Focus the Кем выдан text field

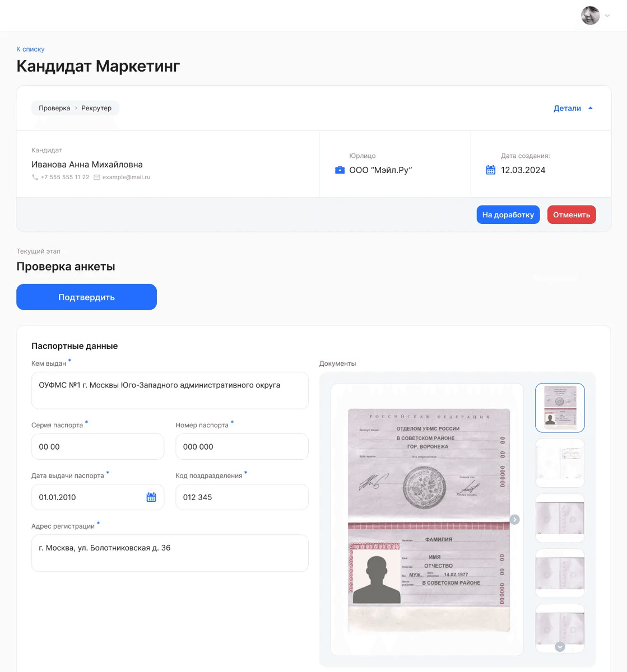(x=170, y=390)
